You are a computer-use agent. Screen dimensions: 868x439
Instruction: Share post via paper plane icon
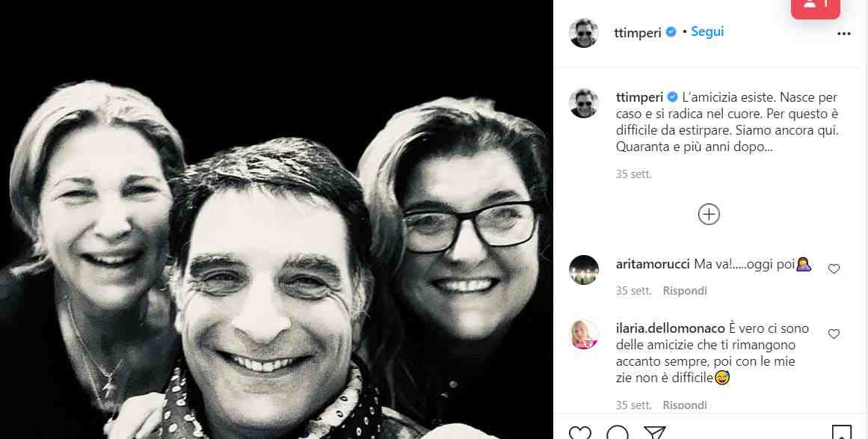coord(655,433)
